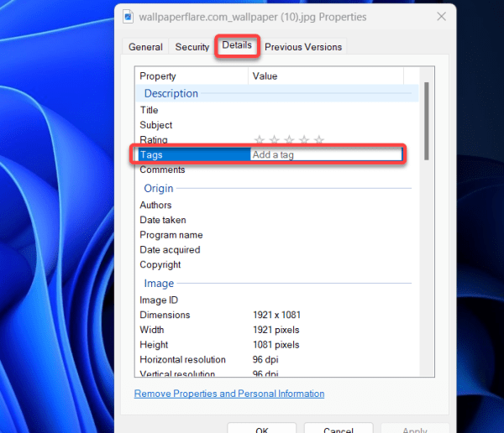Viewport: 504px width, 433px height.
Task: Select the Date taken property row
Action: coord(276,220)
